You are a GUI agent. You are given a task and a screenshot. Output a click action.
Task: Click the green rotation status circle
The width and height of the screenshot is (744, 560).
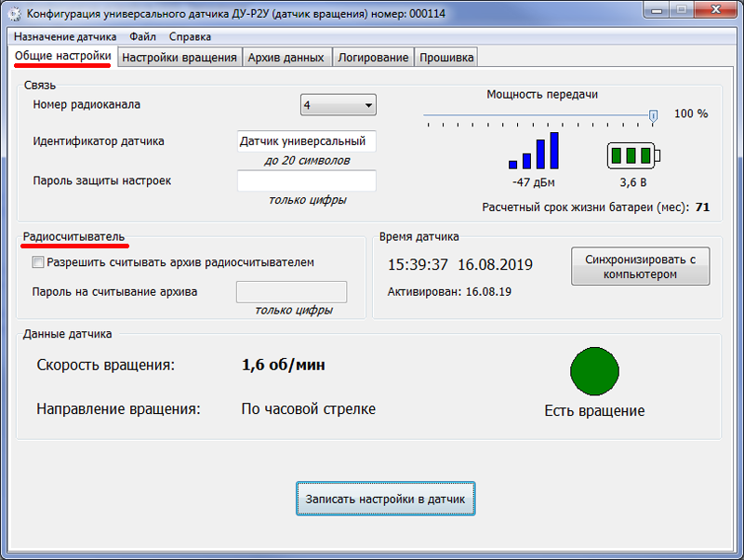point(594,371)
